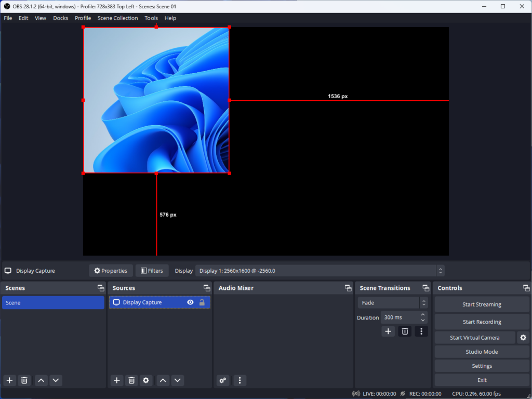Enable Studio Mode

click(481, 352)
